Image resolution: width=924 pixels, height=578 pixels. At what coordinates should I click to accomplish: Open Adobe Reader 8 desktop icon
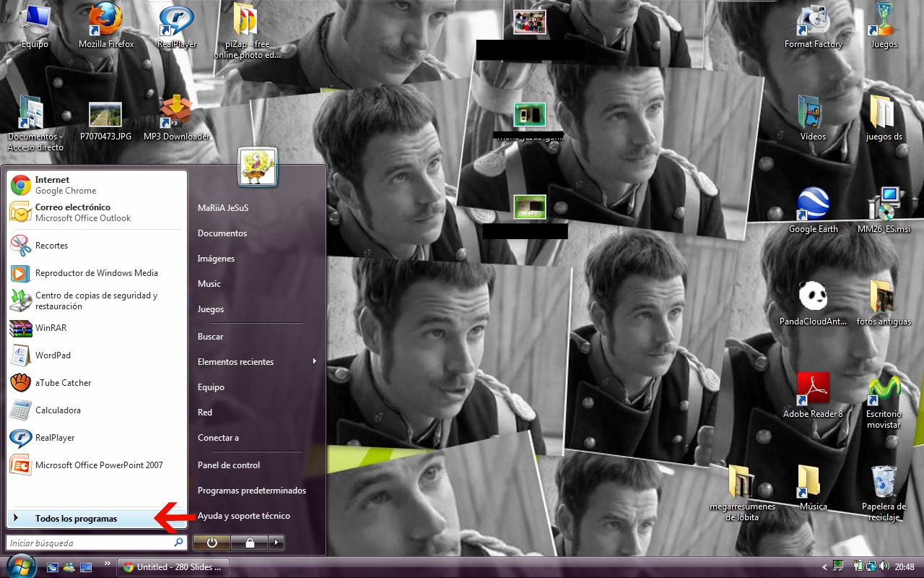coord(813,390)
